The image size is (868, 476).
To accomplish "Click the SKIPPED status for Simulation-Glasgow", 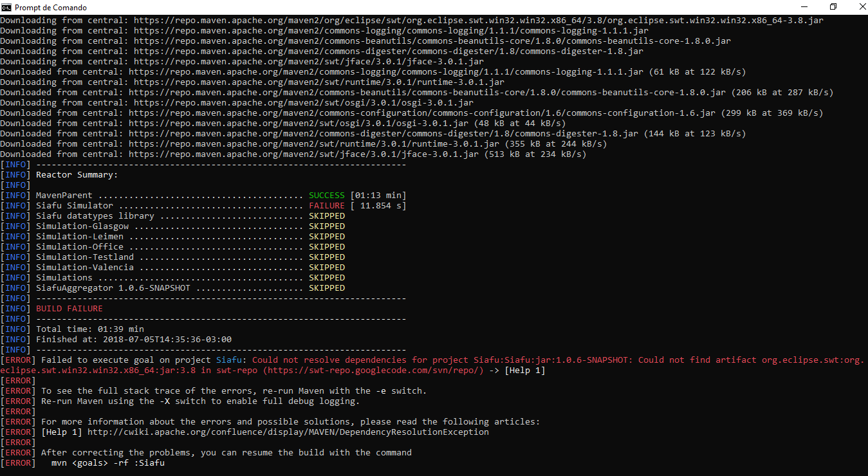I will (x=327, y=226).
